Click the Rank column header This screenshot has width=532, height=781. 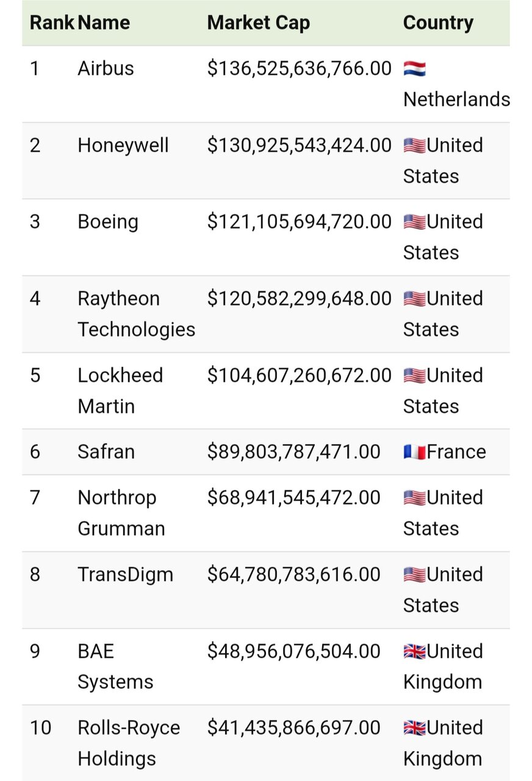[x=51, y=23]
